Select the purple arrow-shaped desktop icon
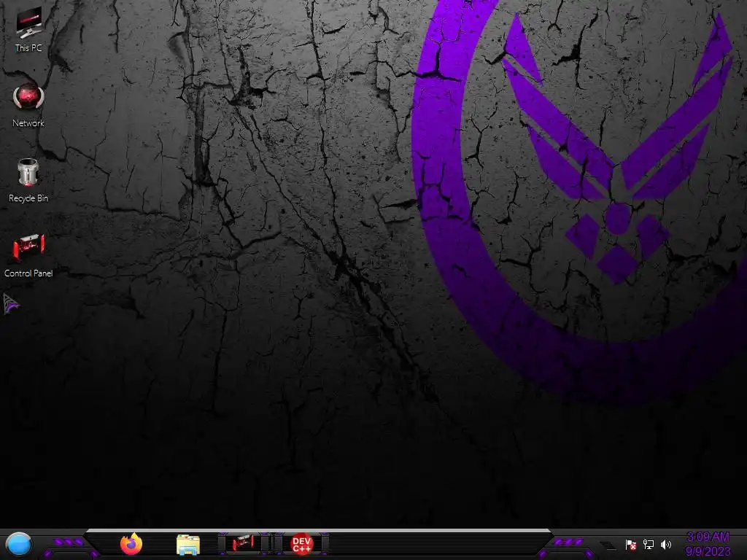This screenshot has height=560, width=747. tap(10, 304)
